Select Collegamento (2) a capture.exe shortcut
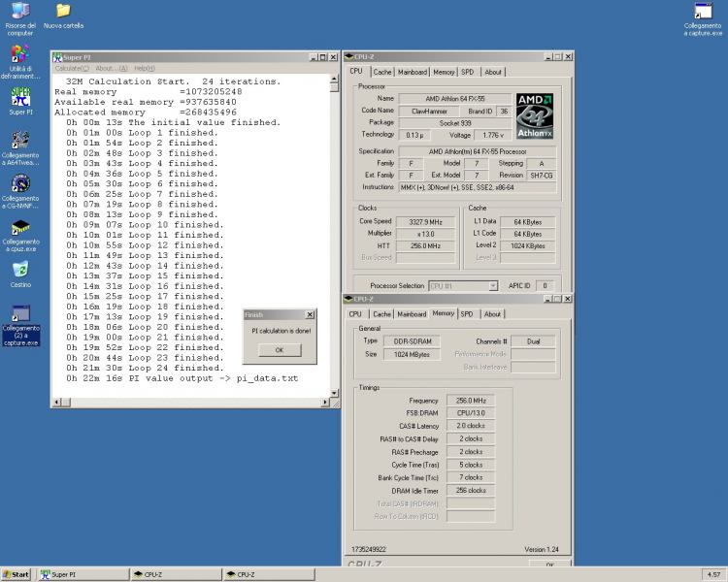Image resolution: width=728 pixels, height=582 pixels. (x=20, y=325)
